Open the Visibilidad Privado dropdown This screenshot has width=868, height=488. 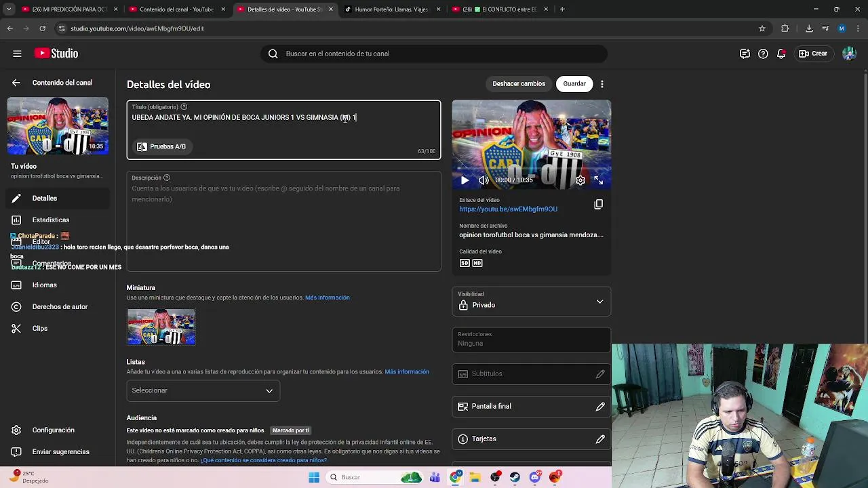pyautogui.click(x=532, y=302)
